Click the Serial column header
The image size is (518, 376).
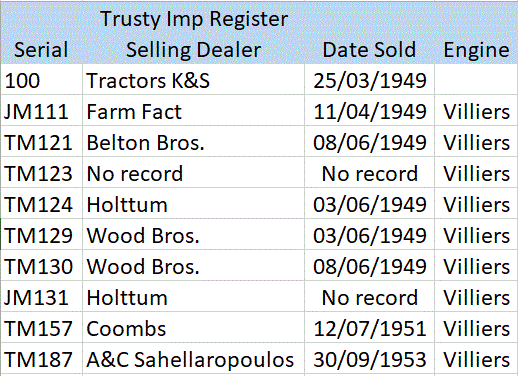coord(41,50)
